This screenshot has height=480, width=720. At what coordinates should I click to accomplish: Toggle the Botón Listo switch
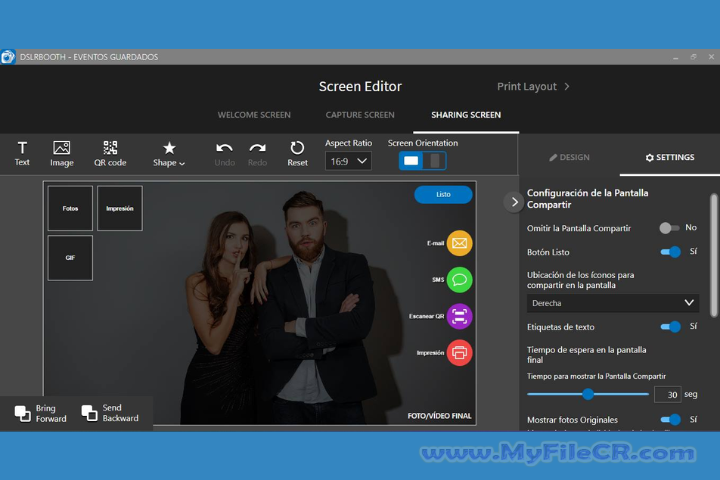670,252
